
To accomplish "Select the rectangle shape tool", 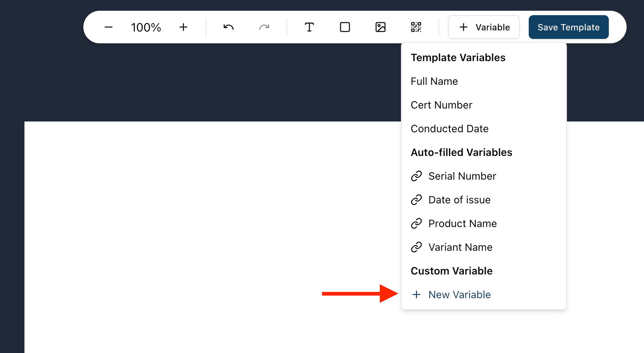I will 345,27.
